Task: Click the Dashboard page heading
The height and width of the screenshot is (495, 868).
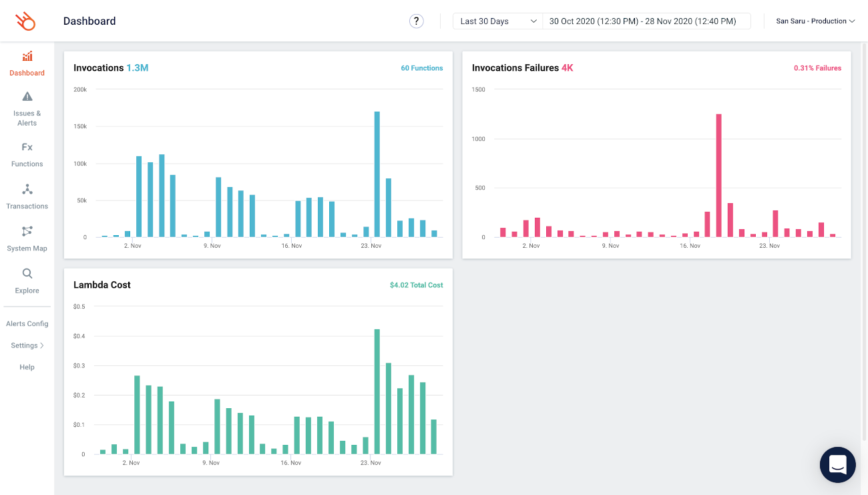Action: click(x=89, y=21)
